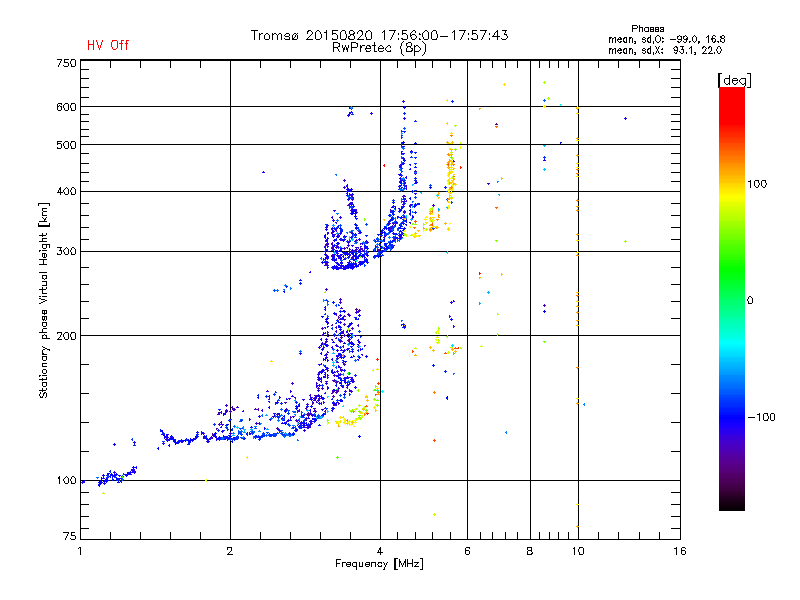Screen dimensions: 800x600
Task: Click the colorbar '100' tick label
Action: tap(757, 184)
